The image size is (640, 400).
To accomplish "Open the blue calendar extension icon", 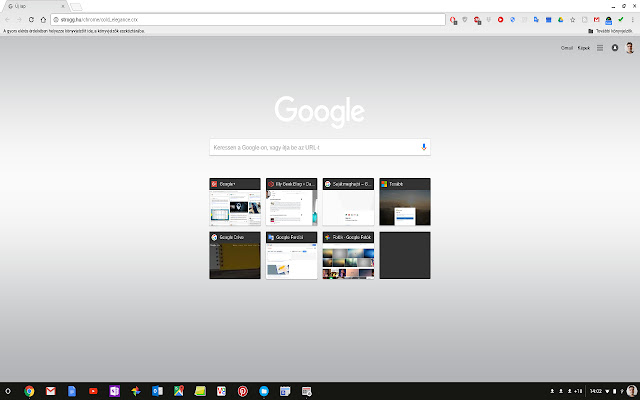I will 549,20.
